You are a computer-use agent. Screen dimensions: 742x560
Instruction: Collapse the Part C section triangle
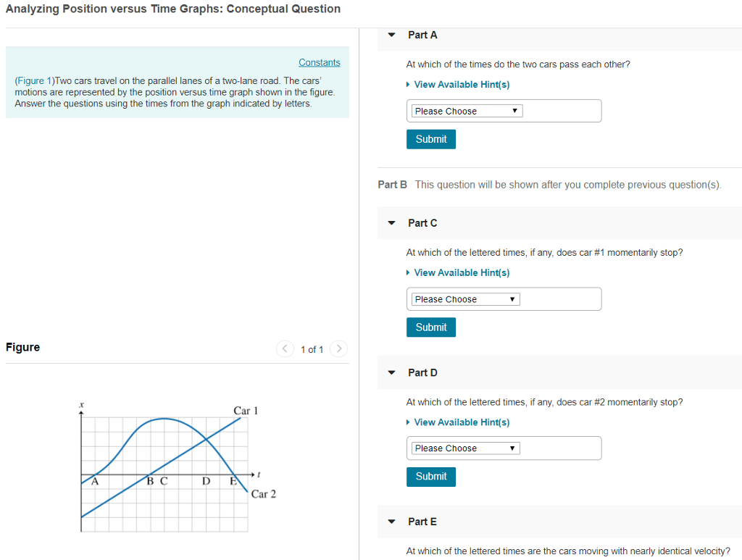tap(391, 223)
